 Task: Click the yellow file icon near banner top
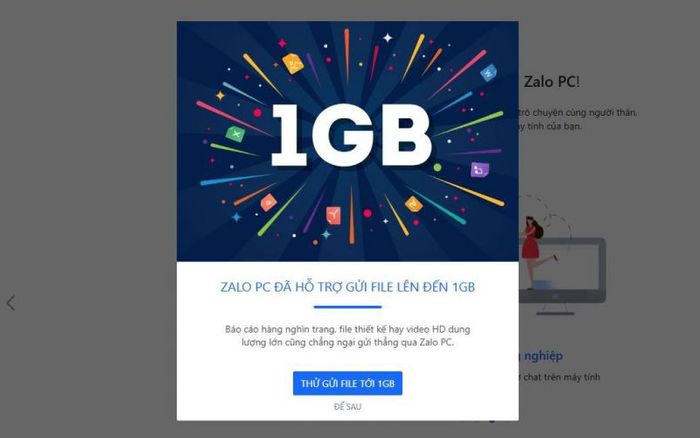click(292, 63)
